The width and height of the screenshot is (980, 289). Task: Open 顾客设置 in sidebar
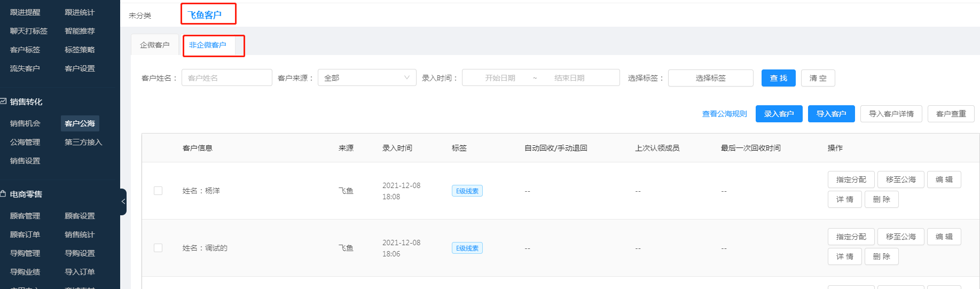[80, 216]
